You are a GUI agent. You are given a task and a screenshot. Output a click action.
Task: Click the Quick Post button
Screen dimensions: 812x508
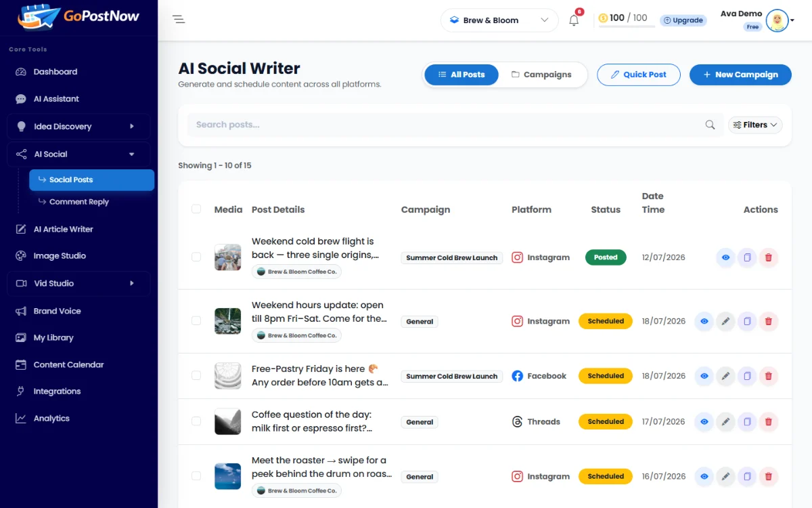(x=639, y=75)
